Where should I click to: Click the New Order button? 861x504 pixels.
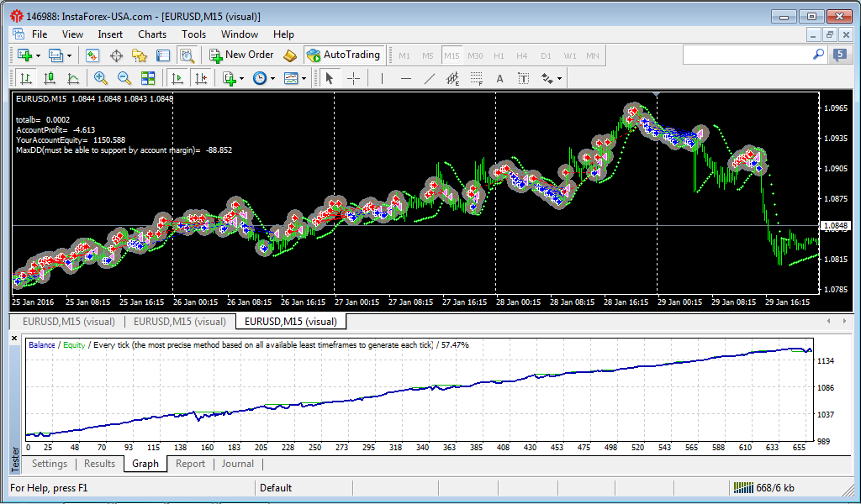point(241,55)
